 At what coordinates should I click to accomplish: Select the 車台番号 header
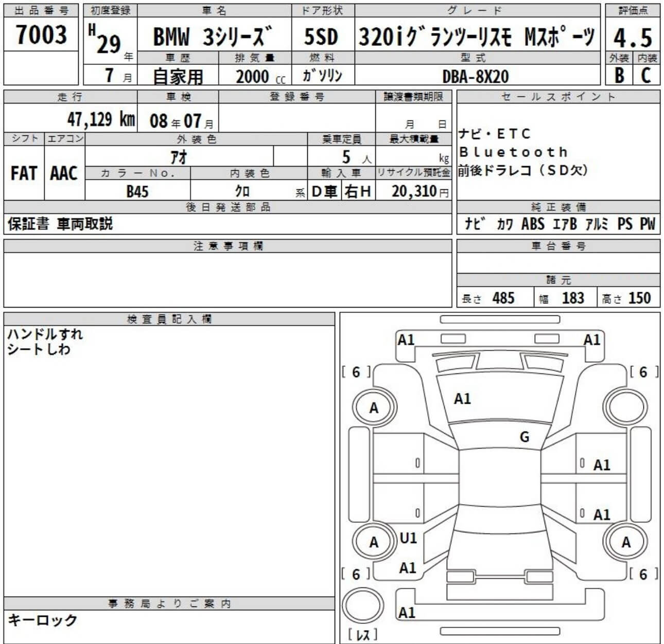(558, 246)
